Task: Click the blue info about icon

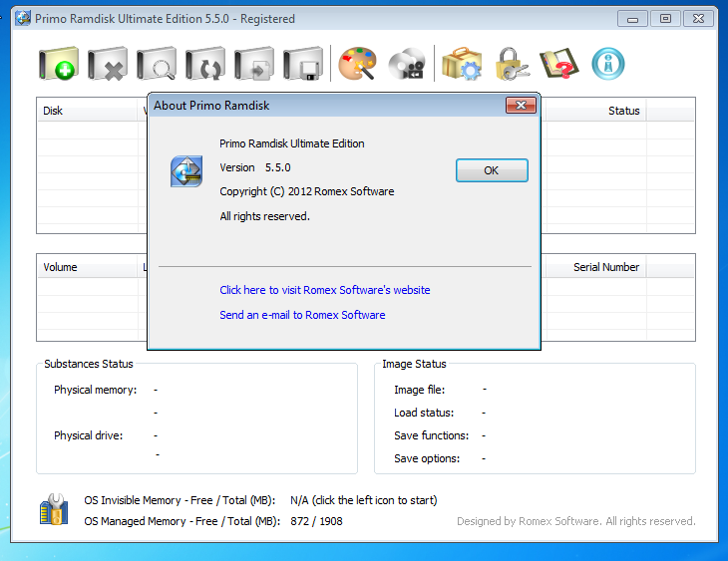Action: coord(607,64)
